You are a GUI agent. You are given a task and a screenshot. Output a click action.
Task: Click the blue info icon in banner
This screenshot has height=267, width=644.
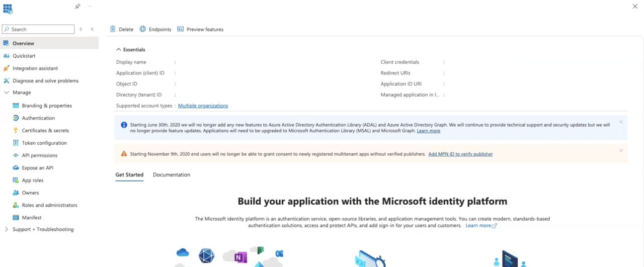[124, 125]
